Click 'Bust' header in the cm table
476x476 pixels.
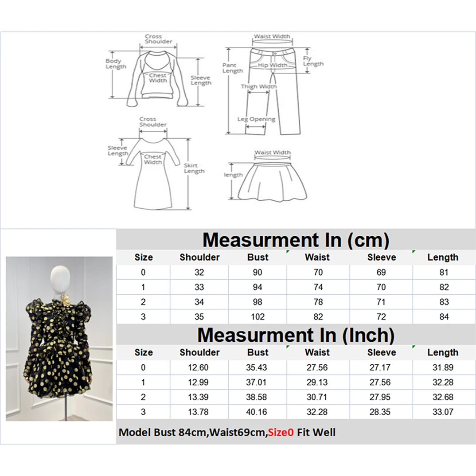(x=258, y=257)
